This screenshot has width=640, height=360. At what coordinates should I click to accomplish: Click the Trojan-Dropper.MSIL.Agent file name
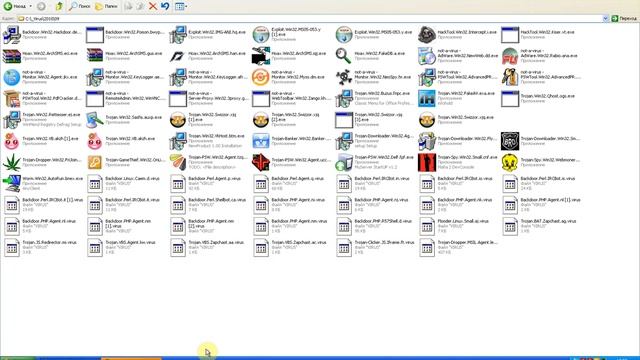pos(468,242)
